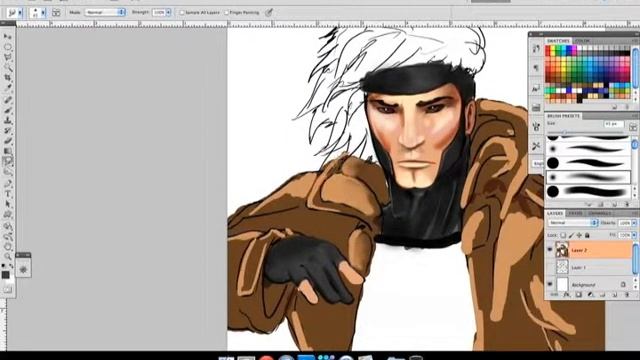Open Tool Presets from collapsed icon strip
Image resolution: width=640 pixels, height=360 pixels.
(536, 146)
